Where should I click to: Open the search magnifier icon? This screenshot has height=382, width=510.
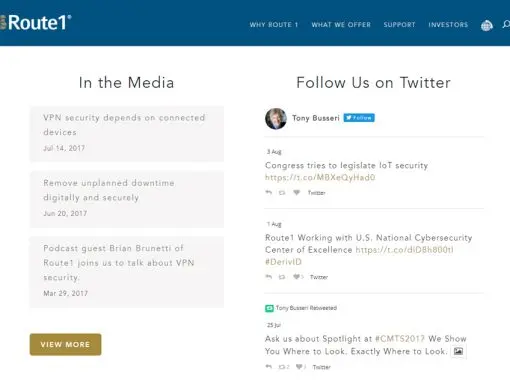pyautogui.click(x=506, y=24)
